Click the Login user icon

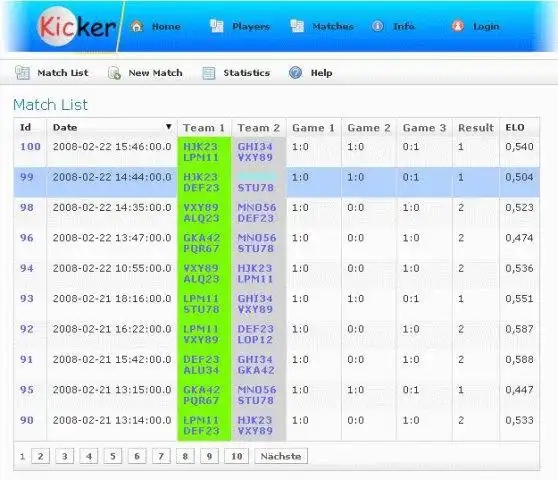tap(458, 26)
